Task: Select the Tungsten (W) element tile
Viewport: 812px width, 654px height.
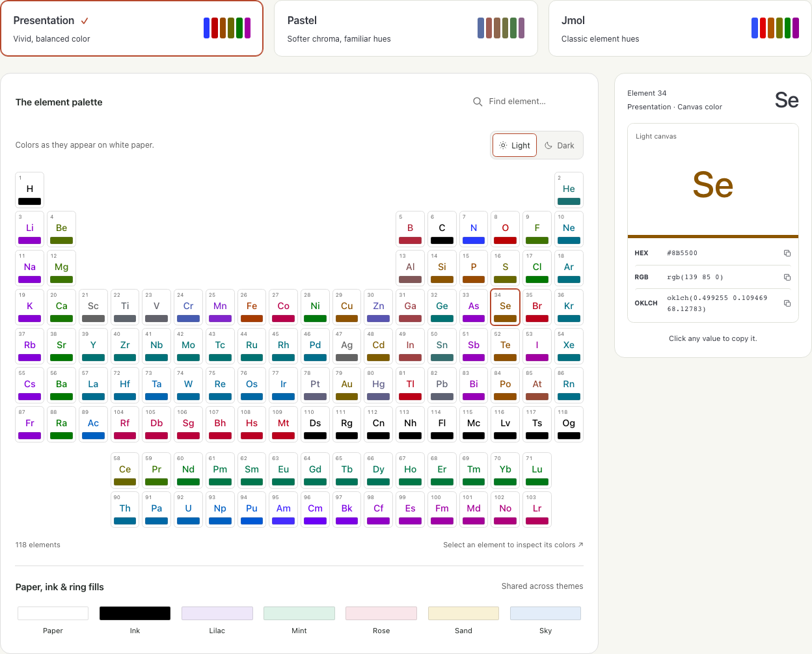Action: (188, 385)
